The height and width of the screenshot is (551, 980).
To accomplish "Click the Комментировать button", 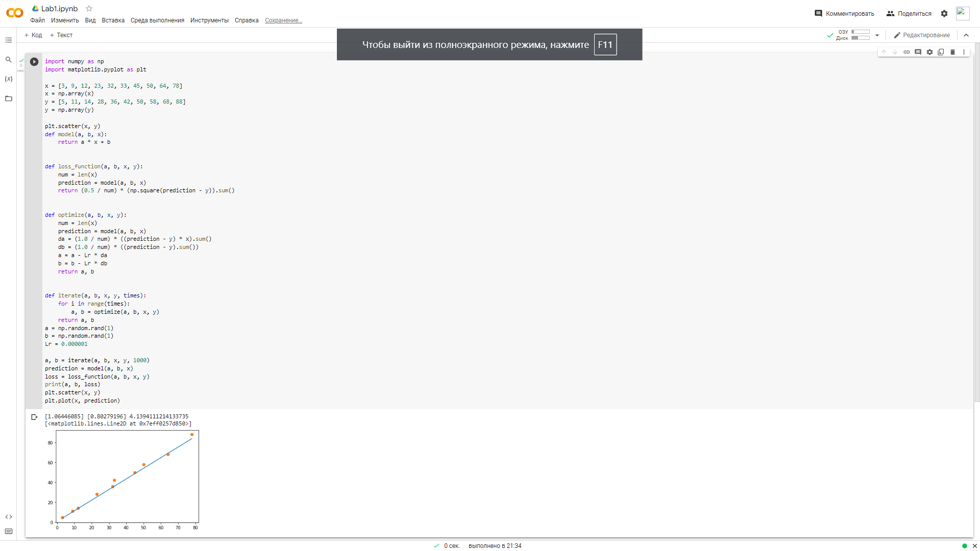I will (x=844, y=14).
